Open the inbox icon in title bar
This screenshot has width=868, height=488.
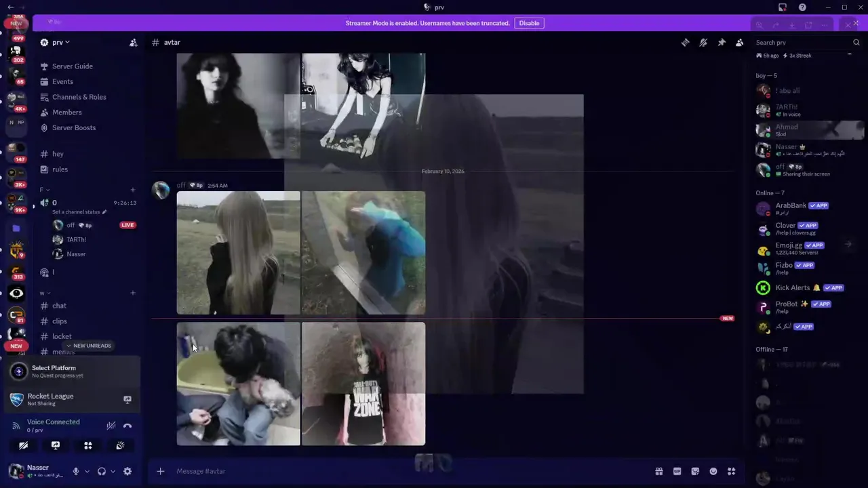(x=783, y=7)
